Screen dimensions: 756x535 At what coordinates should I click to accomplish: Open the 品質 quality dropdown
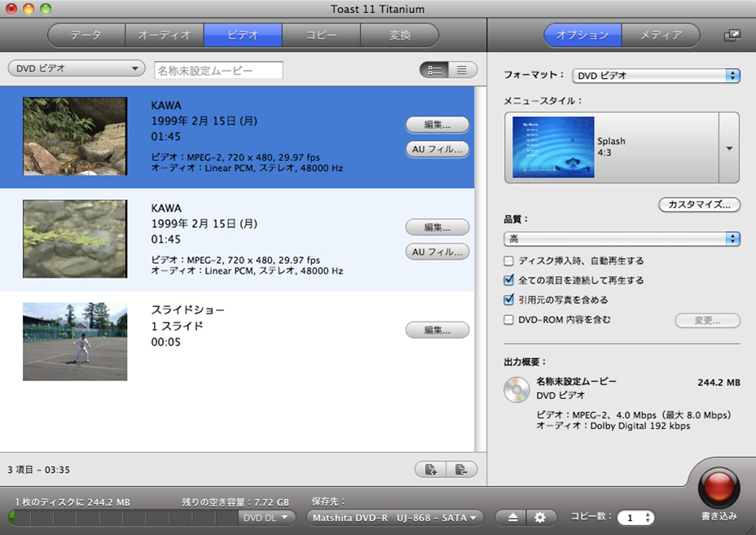(x=622, y=239)
